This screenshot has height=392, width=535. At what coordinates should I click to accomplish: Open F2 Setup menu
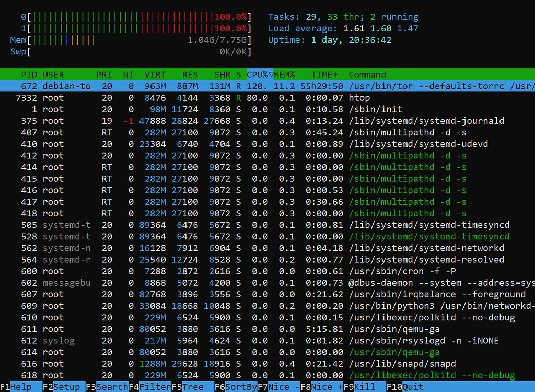[x=62, y=387]
